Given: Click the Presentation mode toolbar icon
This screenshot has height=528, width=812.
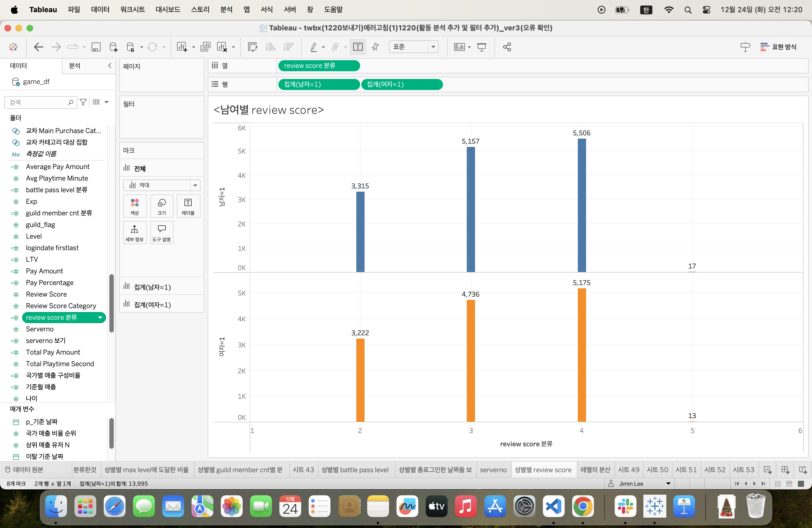Looking at the screenshot, I should pos(482,47).
